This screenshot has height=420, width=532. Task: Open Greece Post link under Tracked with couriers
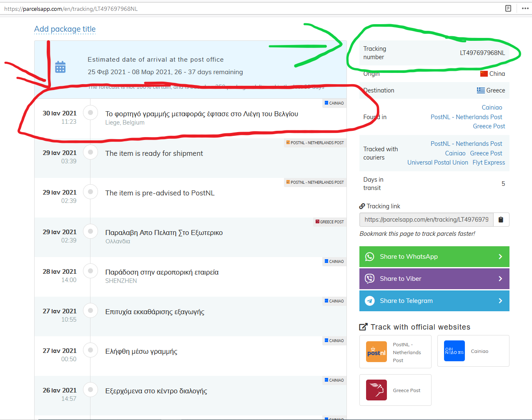tap(486, 153)
